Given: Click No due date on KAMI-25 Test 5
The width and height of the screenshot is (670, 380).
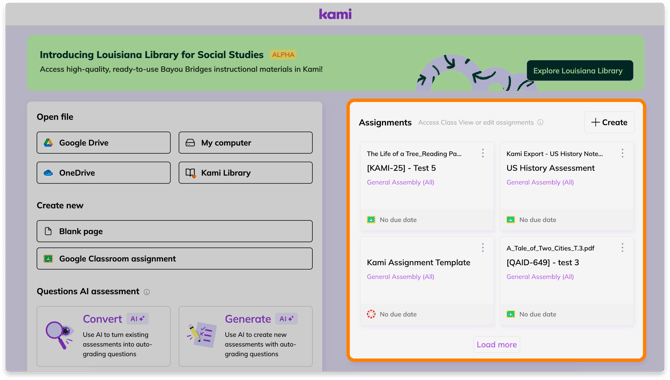Looking at the screenshot, I should point(398,220).
